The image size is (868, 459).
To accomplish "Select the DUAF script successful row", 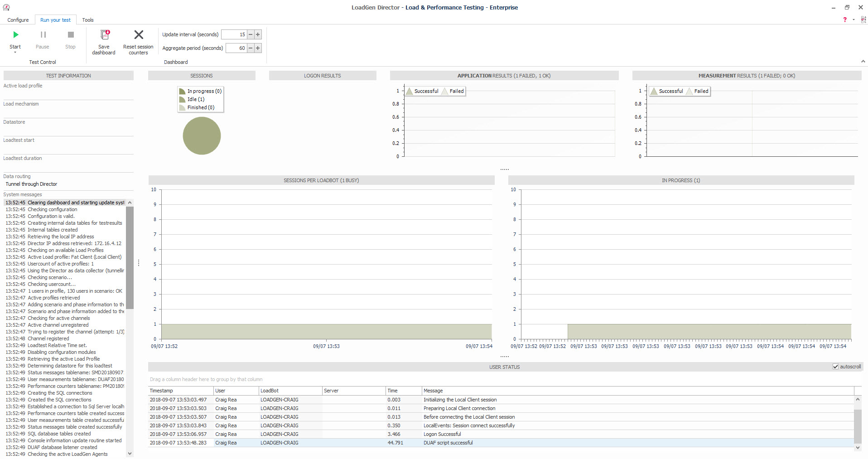I will tap(501, 443).
